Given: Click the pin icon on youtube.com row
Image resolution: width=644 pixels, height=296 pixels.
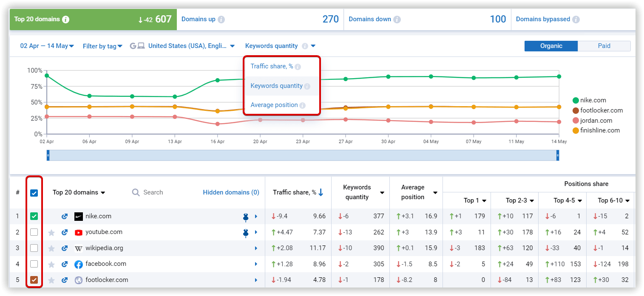Looking at the screenshot, I should pos(245,233).
